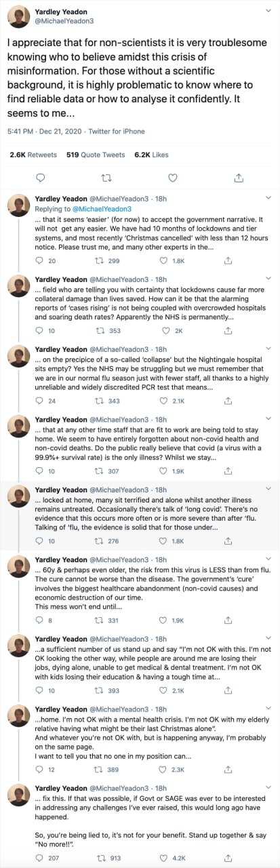Viewport: 280px width, 868px height.
Task: Retweet the main tweet using retweet icon
Action: tap(105, 178)
